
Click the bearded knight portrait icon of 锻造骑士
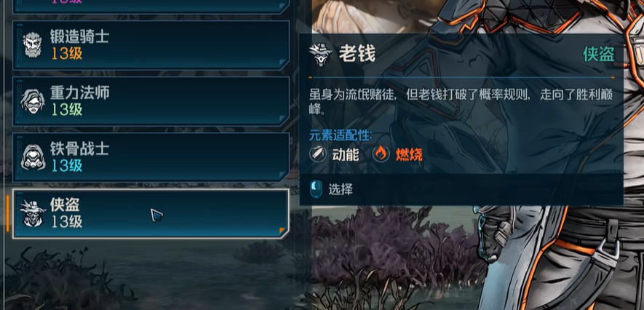[x=33, y=45]
